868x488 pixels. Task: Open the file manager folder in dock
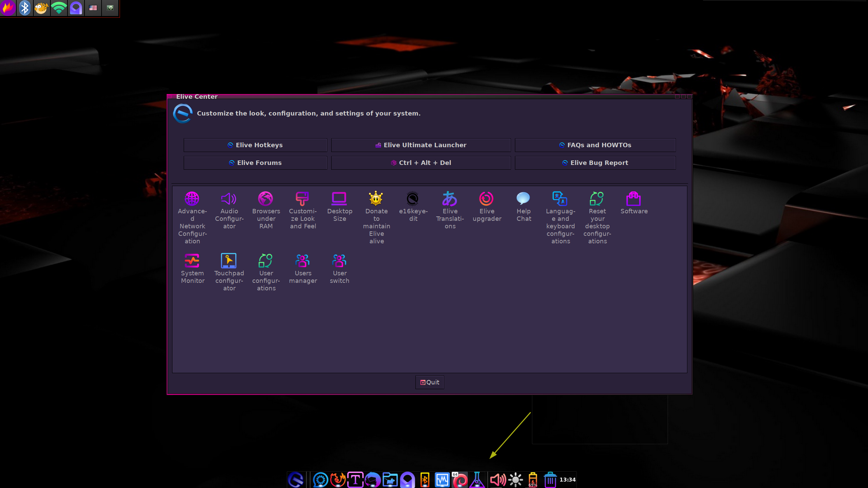tap(390, 479)
